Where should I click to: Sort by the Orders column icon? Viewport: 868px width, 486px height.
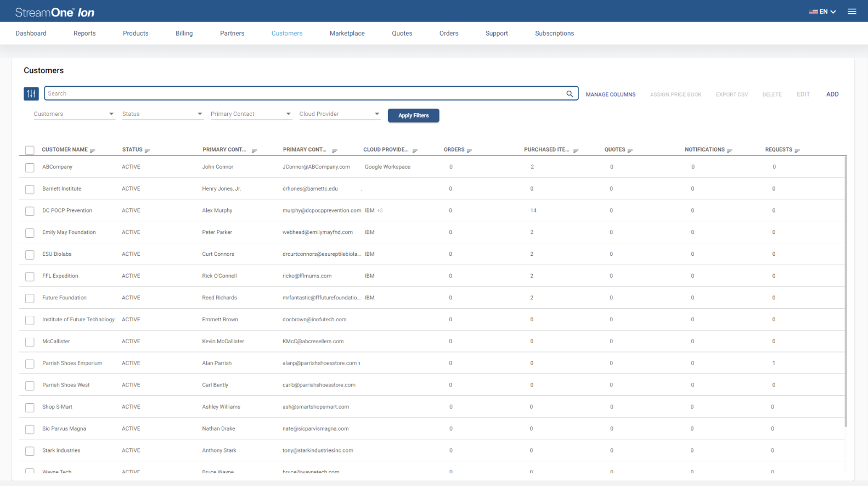[469, 150]
